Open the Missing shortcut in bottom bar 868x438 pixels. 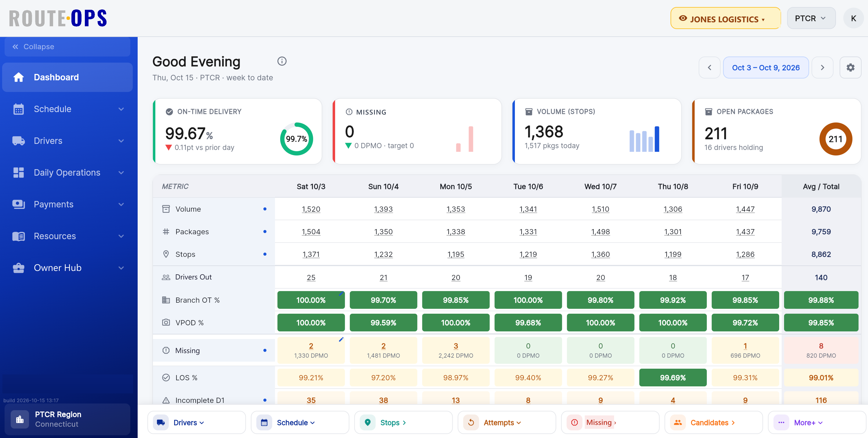point(610,422)
